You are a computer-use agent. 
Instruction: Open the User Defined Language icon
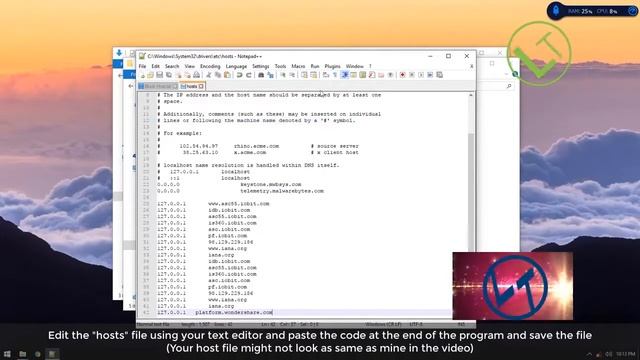tap(353, 75)
